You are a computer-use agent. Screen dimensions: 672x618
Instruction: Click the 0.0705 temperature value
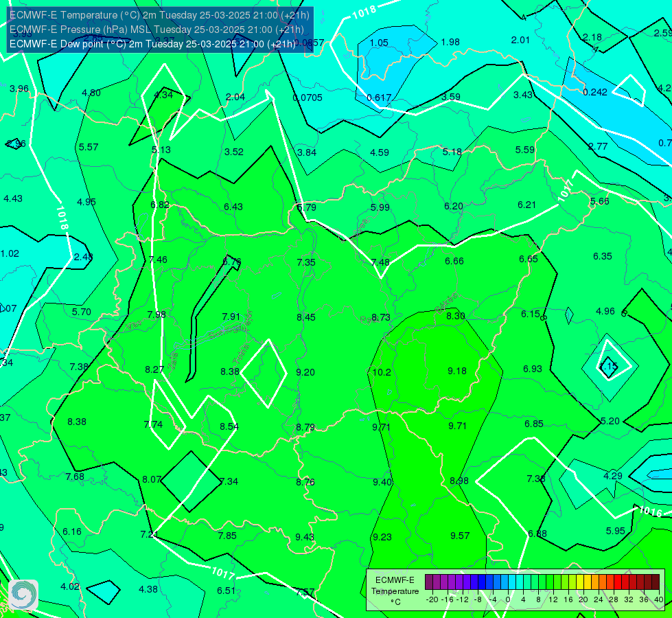coord(308,98)
